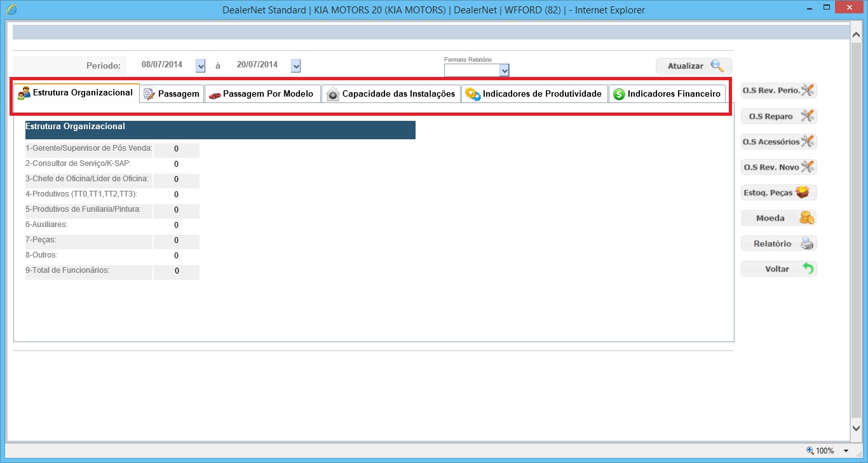The image size is (868, 463).
Task: Open the Passagem Por Modelo tab
Action: 262,94
